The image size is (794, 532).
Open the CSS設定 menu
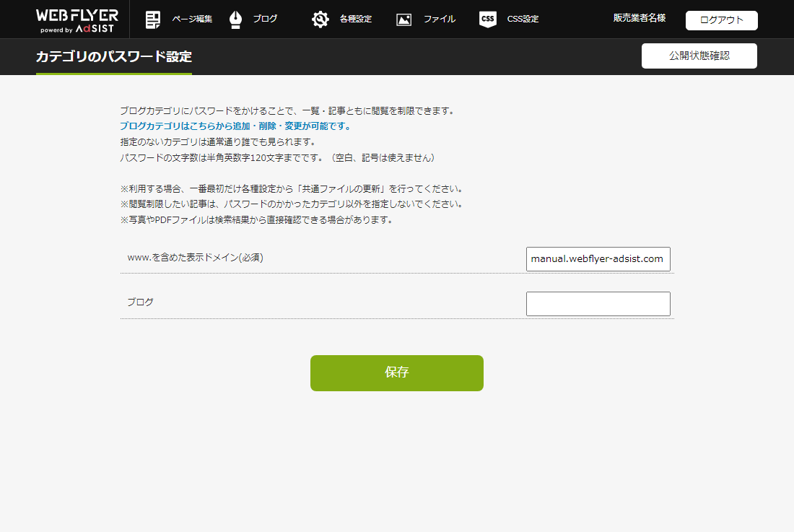point(523,19)
